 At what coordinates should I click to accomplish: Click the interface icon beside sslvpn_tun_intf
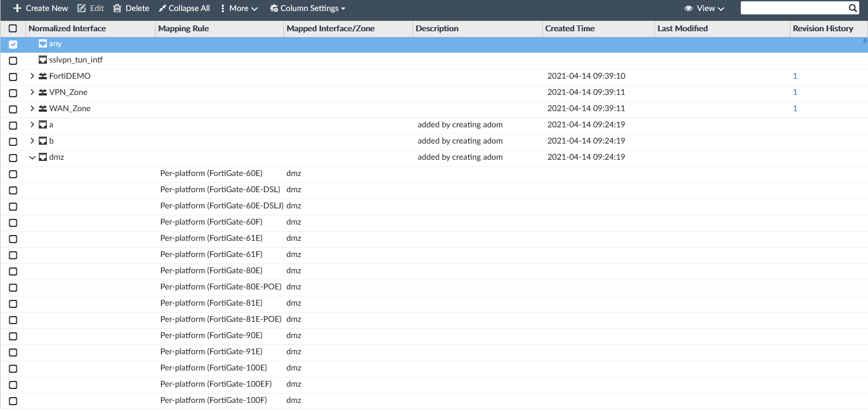click(x=42, y=59)
